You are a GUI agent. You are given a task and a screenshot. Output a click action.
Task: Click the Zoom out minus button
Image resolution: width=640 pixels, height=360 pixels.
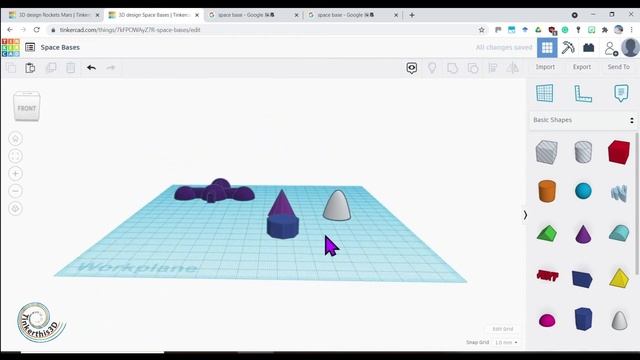click(x=16, y=191)
